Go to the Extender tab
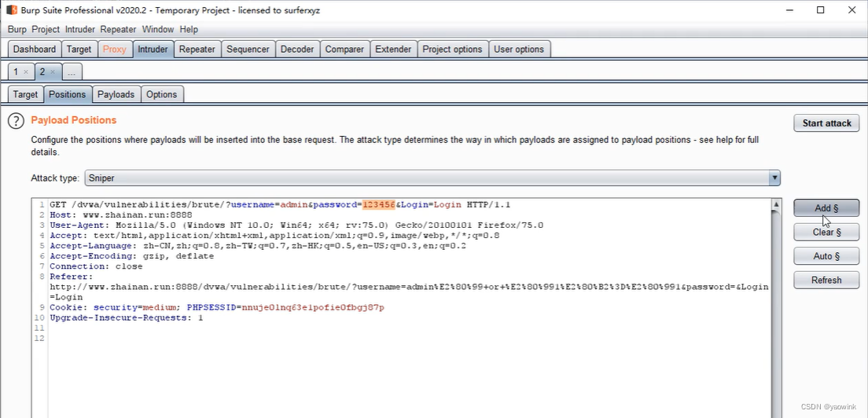 pyautogui.click(x=393, y=49)
